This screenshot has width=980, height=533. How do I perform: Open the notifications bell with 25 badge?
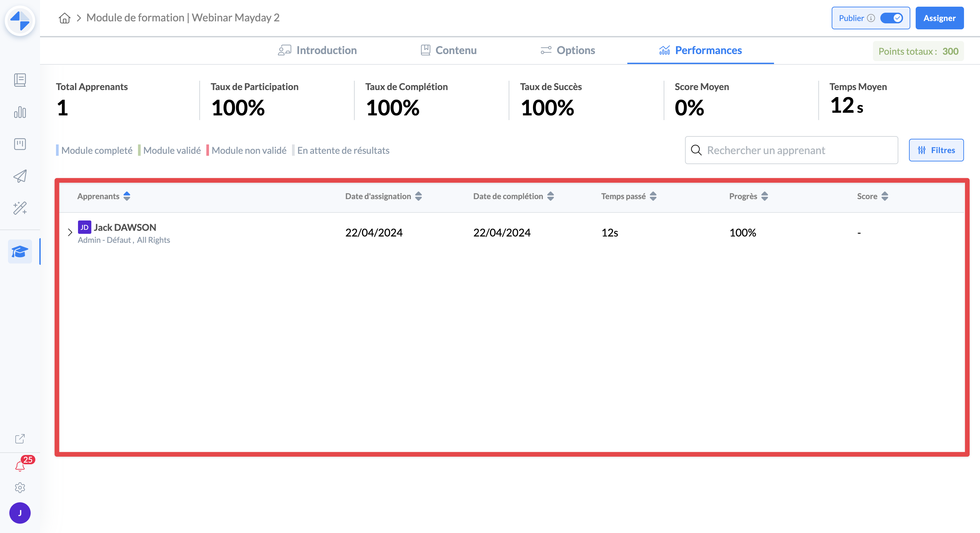tap(20, 466)
